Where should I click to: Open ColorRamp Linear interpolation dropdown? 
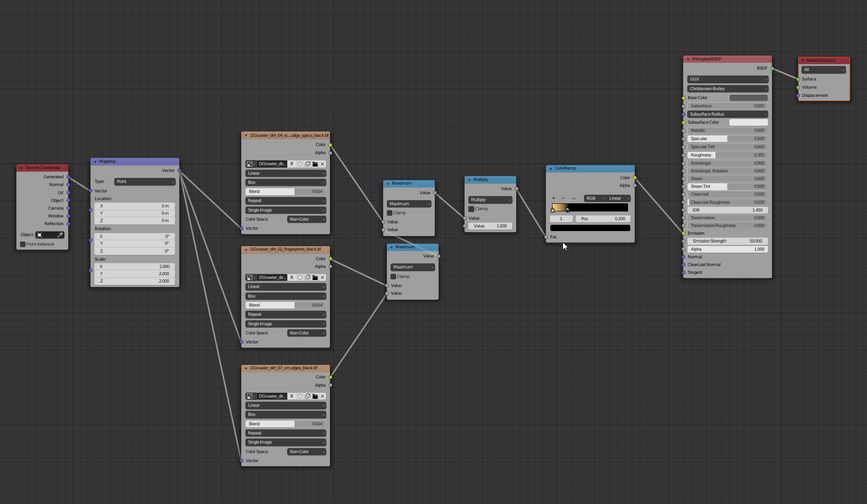(619, 198)
